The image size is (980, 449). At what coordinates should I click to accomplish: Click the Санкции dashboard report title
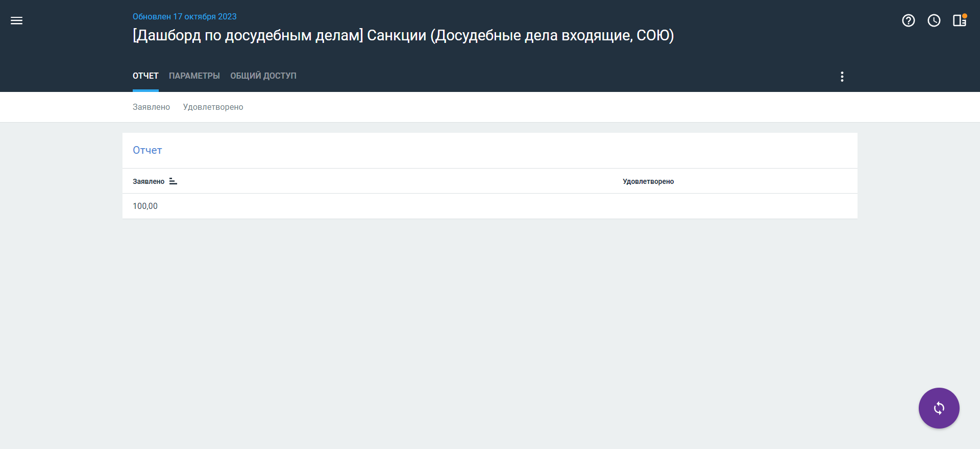click(403, 35)
